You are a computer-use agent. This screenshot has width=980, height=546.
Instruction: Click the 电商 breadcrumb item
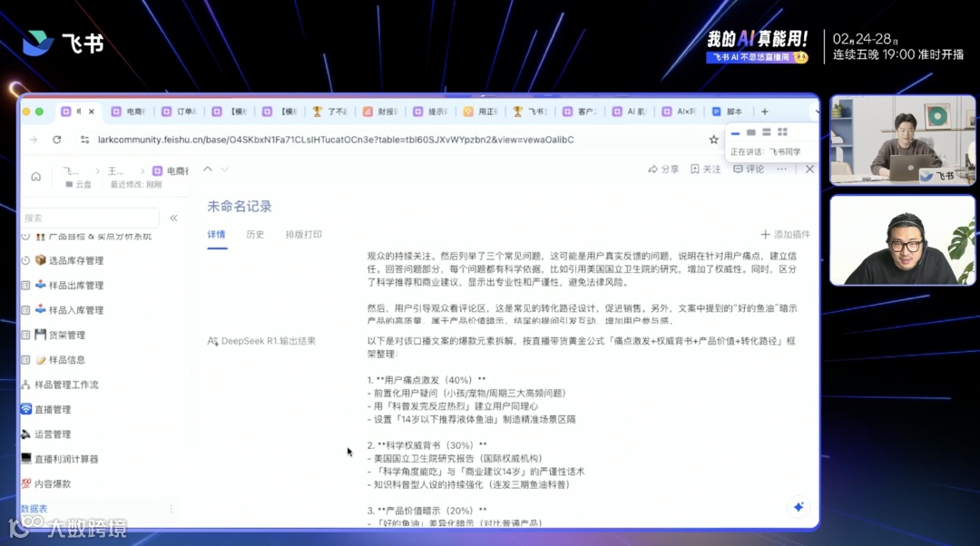(171, 171)
